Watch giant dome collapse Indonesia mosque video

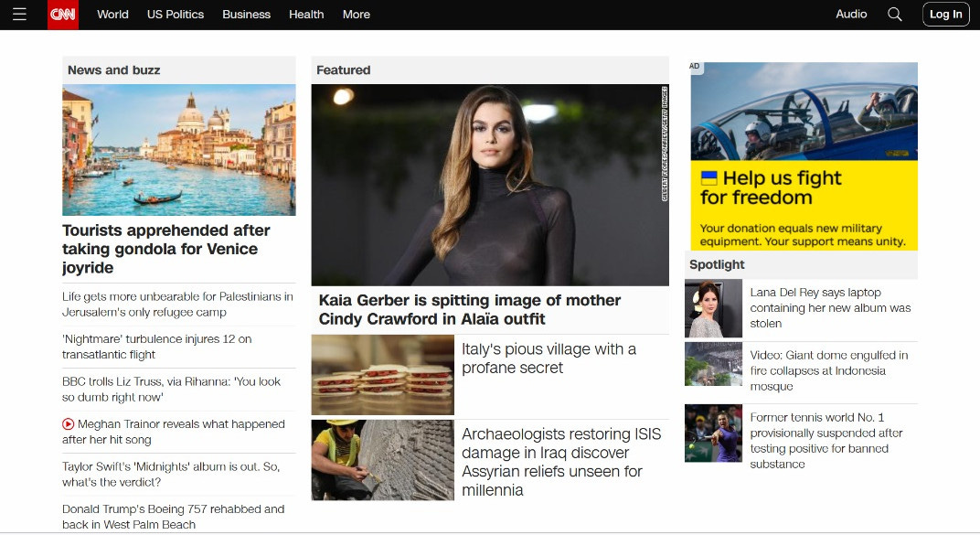pos(829,370)
